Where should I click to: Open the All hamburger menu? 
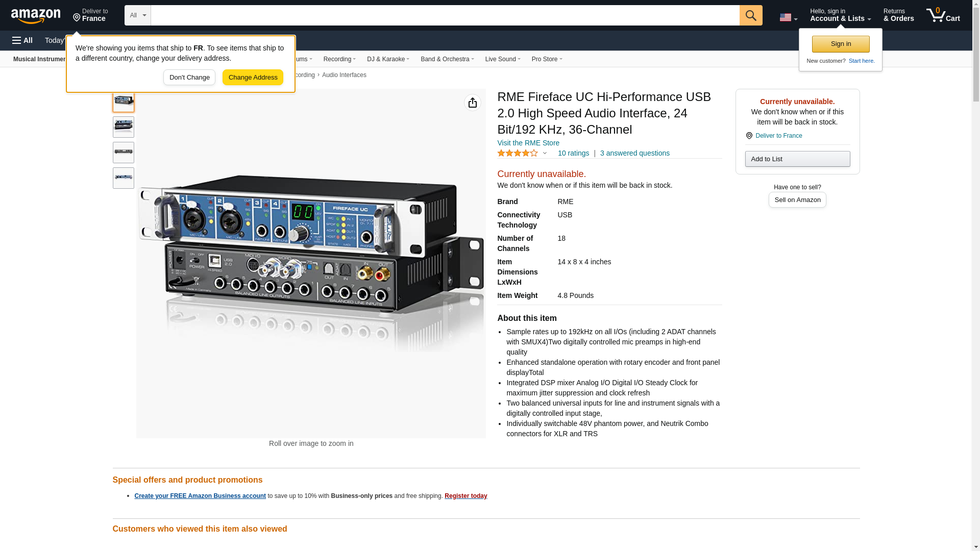tap(22, 40)
